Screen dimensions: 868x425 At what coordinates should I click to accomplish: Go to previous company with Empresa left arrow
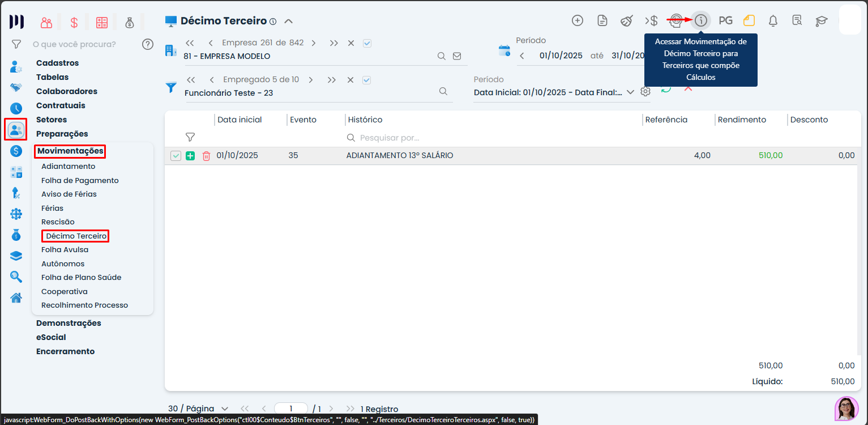(211, 43)
